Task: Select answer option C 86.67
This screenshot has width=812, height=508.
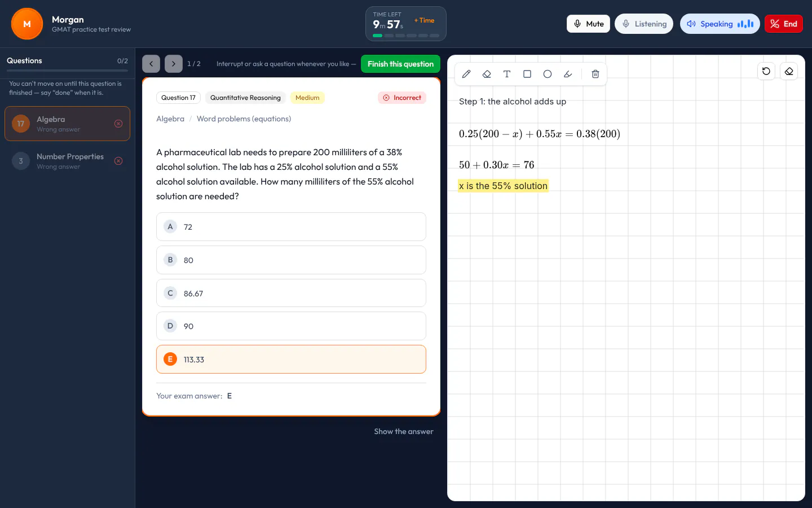Action: [291, 293]
